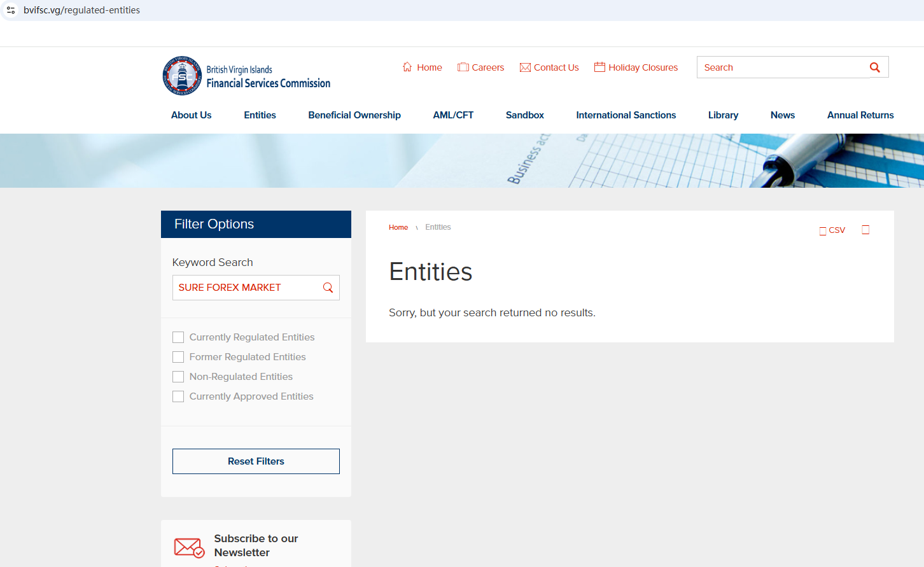The height and width of the screenshot is (567, 924).
Task: Expand the International Sanctions menu
Action: tap(626, 115)
